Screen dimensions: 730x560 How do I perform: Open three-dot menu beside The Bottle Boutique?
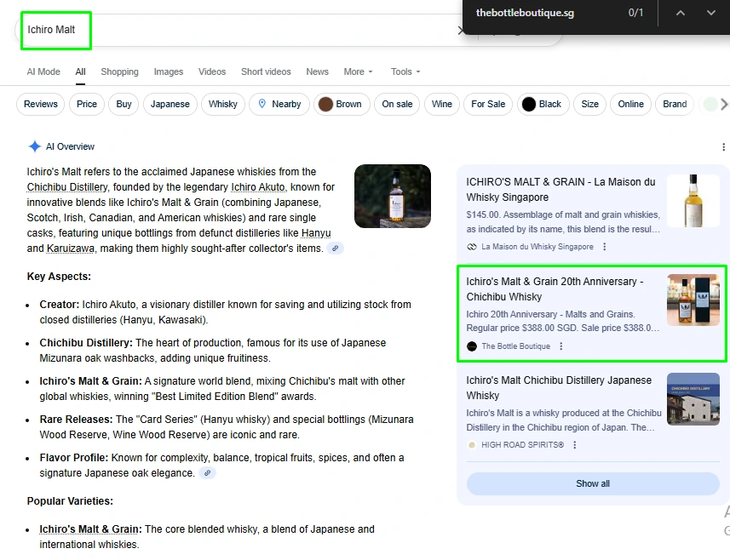(560, 346)
